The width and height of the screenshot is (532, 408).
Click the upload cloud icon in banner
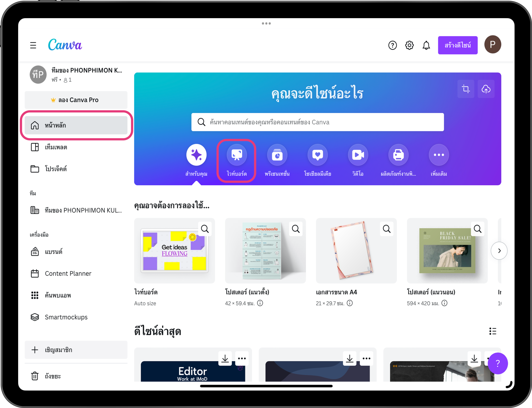tap(486, 89)
